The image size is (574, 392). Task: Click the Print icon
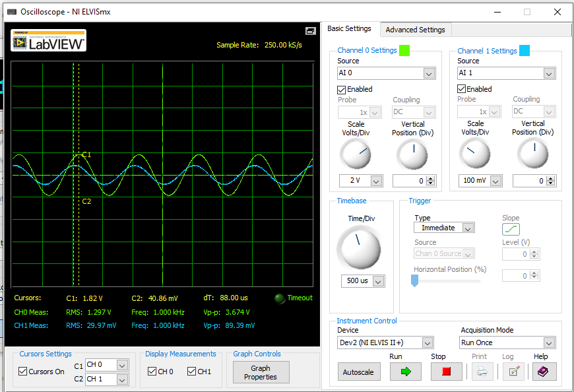point(482,371)
